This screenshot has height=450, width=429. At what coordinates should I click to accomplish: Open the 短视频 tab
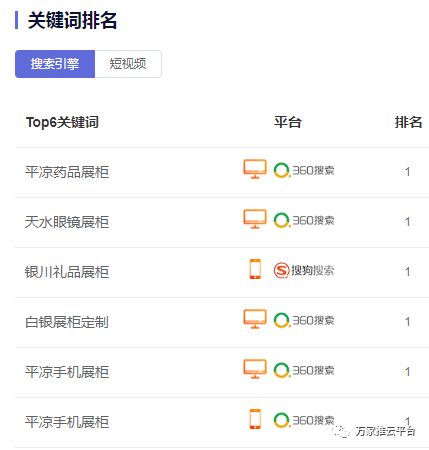click(x=128, y=64)
